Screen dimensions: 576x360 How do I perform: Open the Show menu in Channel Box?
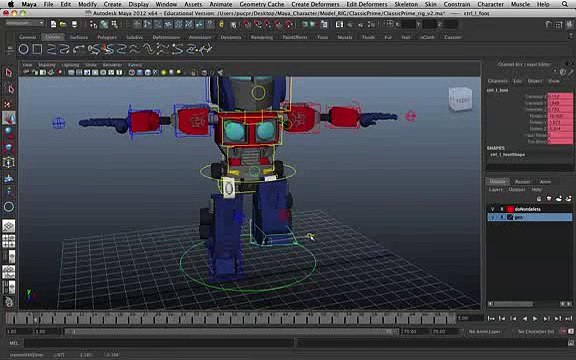tap(554, 81)
